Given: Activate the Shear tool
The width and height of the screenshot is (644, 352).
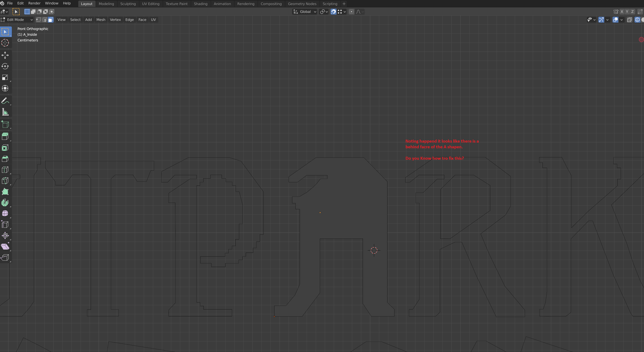Looking at the screenshot, I should (x=5, y=246).
